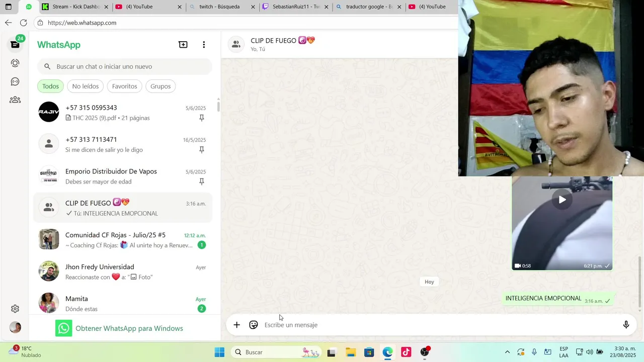The height and width of the screenshot is (362, 644).
Task: Open the Windows Start menu
Action: 219,352
